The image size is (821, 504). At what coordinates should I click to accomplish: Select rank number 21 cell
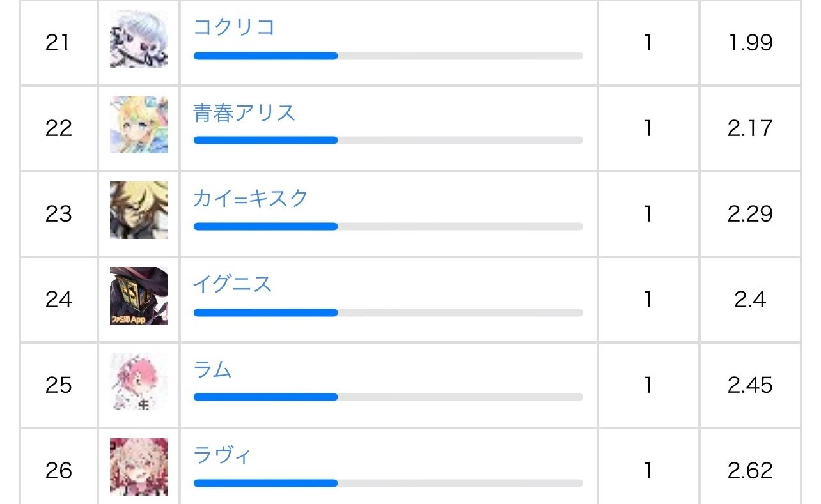click(x=58, y=43)
